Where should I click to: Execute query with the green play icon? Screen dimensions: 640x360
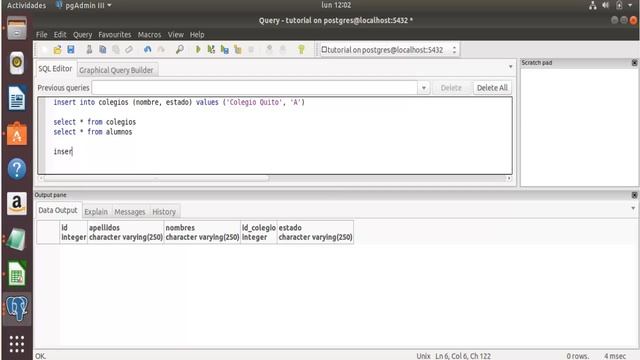click(198, 50)
